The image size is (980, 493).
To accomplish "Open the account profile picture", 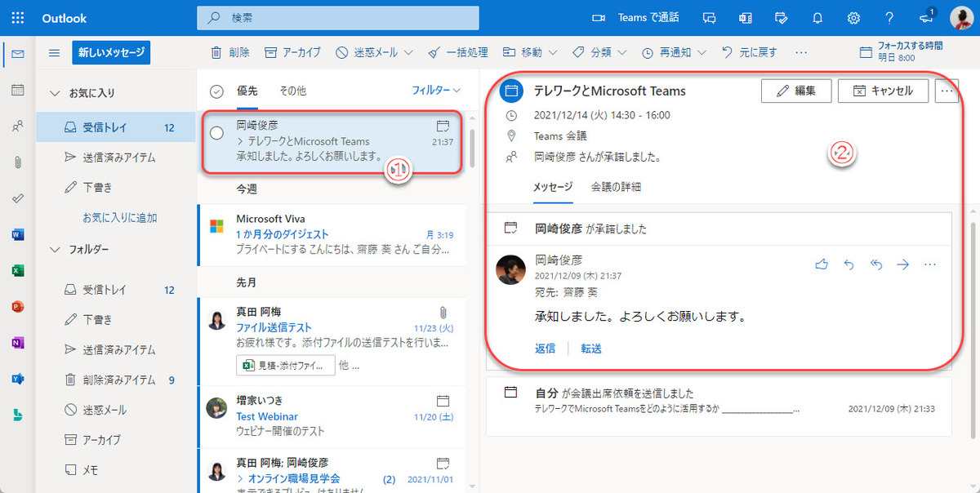I will point(961,18).
